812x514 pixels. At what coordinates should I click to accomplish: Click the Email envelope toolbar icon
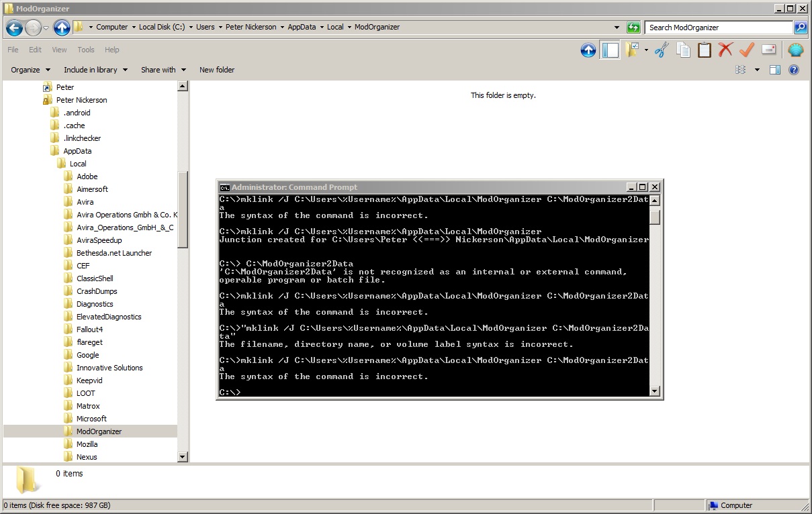[768, 50]
